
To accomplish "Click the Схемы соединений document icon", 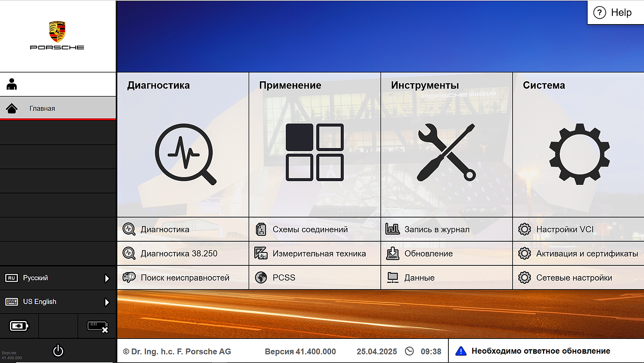I will [x=261, y=229].
